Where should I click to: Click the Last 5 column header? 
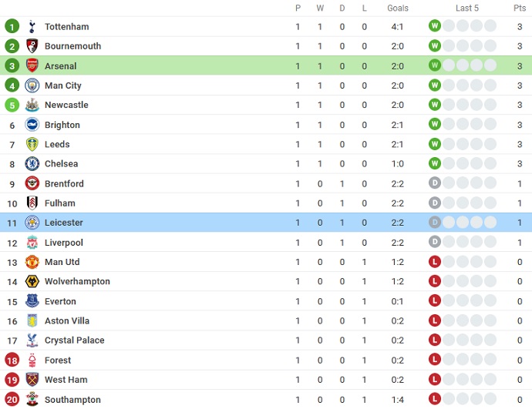click(x=467, y=8)
